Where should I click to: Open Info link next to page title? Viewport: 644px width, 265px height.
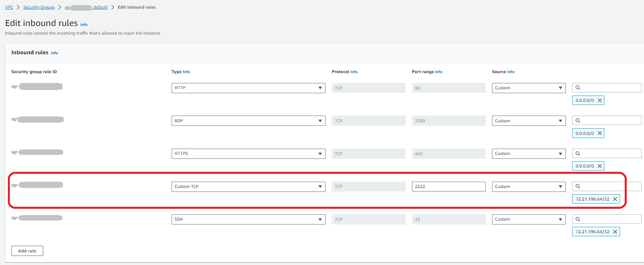tap(84, 24)
